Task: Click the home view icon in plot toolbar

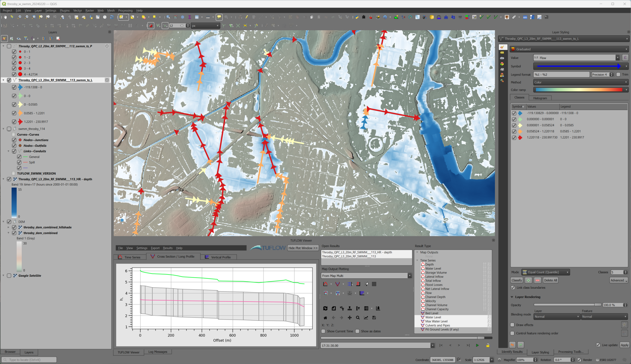Action: point(325,318)
